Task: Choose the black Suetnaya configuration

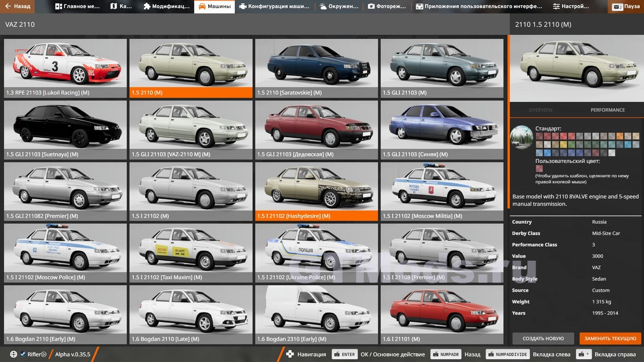Action: tap(66, 130)
